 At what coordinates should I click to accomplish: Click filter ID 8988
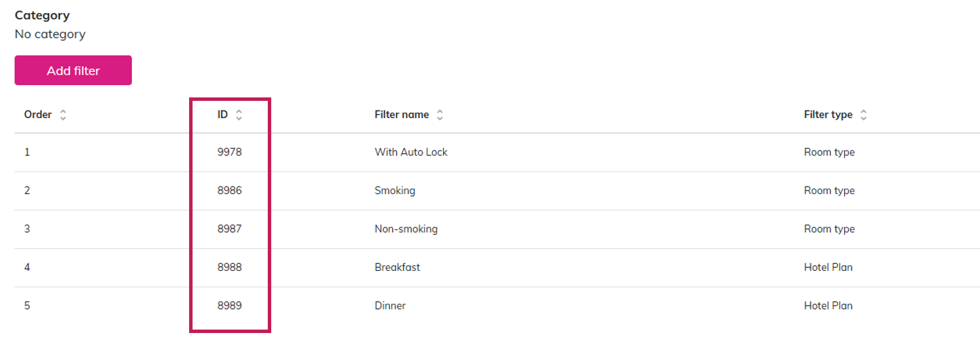coord(230,267)
